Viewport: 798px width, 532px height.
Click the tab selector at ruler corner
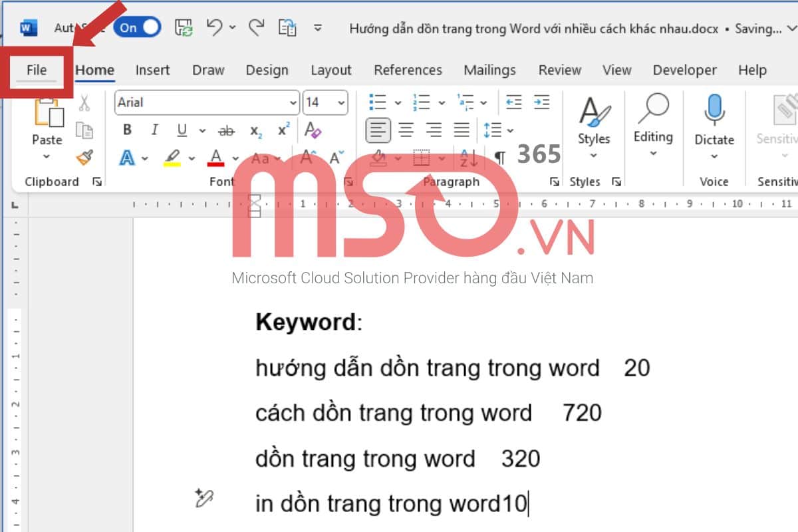click(15, 205)
